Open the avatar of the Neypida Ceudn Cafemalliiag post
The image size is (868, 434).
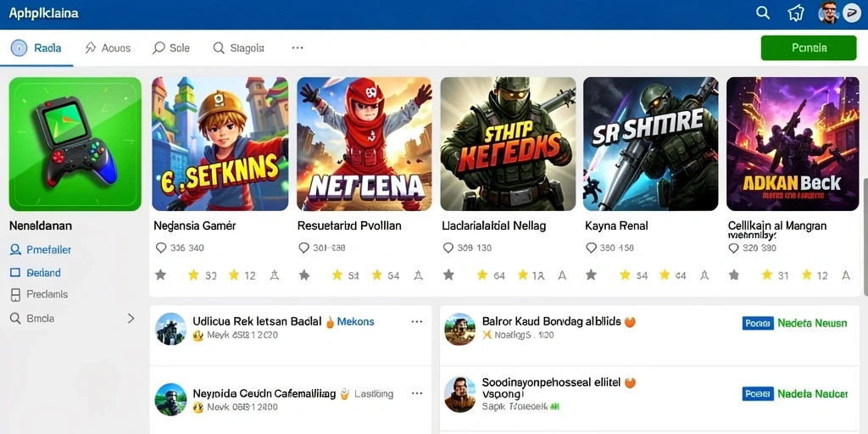click(170, 399)
